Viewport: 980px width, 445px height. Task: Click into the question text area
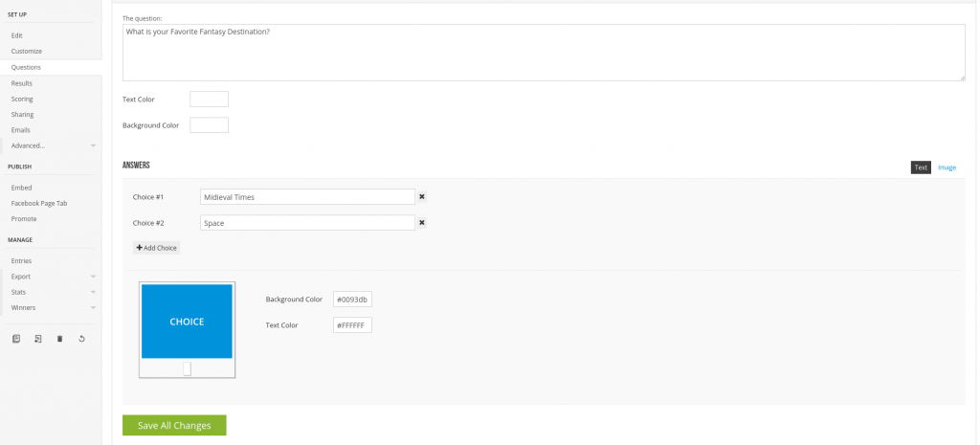[544, 53]
